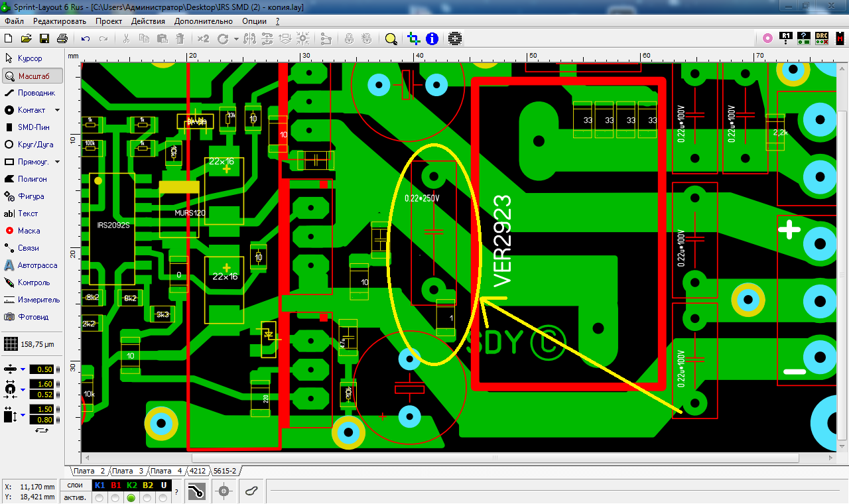Open the DRC check panel
This screenshot has height=504, width=849.
pyautogui.click(x=821, y=38)
